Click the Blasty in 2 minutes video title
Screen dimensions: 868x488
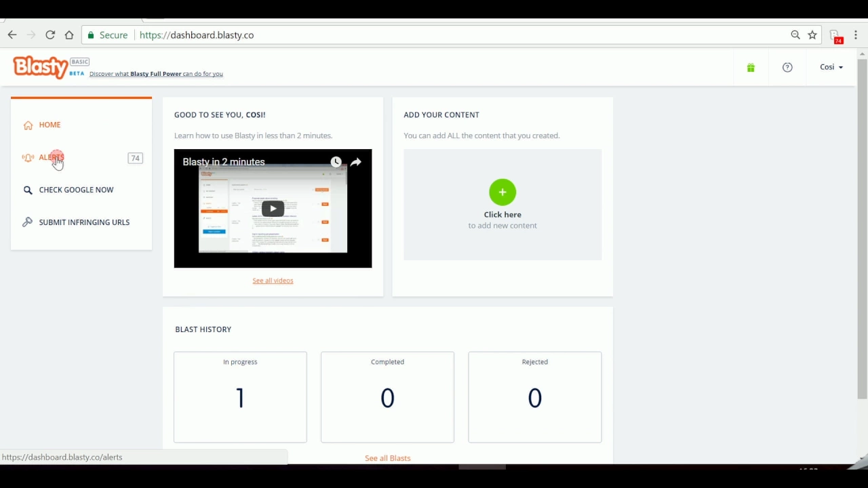point(223,162)
